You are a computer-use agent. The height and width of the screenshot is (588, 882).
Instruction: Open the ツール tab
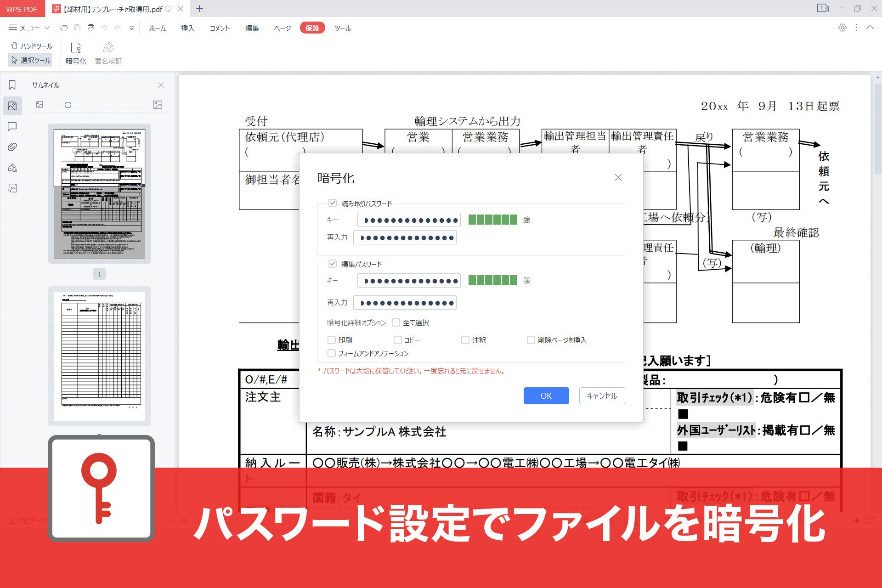pos(343,28)
